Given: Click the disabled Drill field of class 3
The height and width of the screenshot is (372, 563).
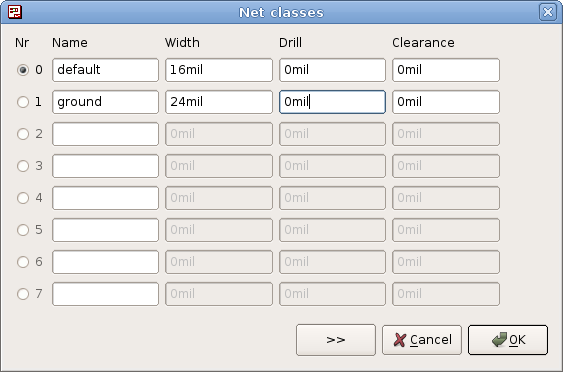Looking at the screenshot, I should (x=332, y=166).
